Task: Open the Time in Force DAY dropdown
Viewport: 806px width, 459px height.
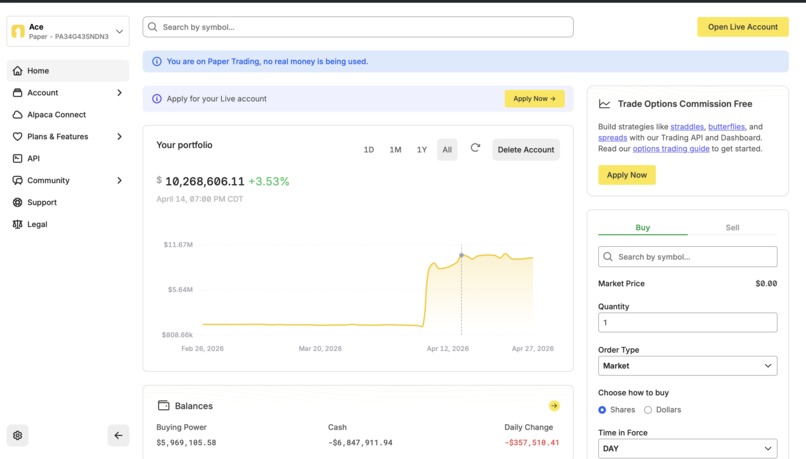Action: [x=688, y=449]
